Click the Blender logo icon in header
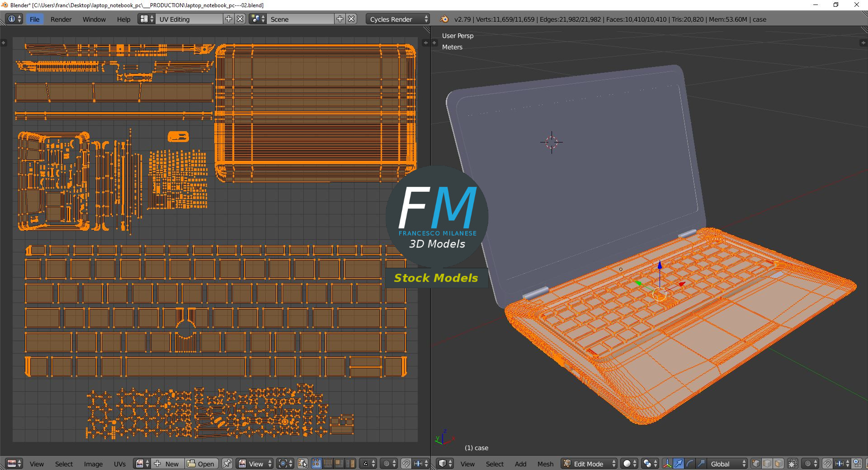Image resolution: width=868 pixels, height=470 pixels. pos(444,19)
